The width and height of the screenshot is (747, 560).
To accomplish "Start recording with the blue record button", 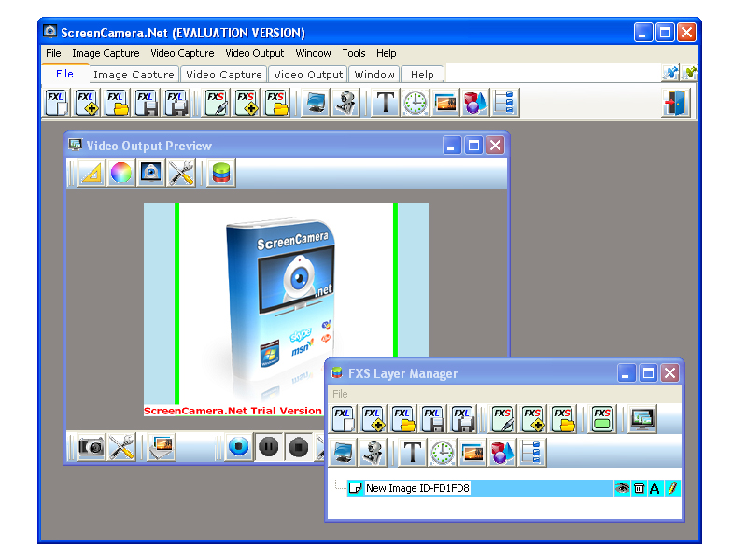I will (x=239, y=447).
